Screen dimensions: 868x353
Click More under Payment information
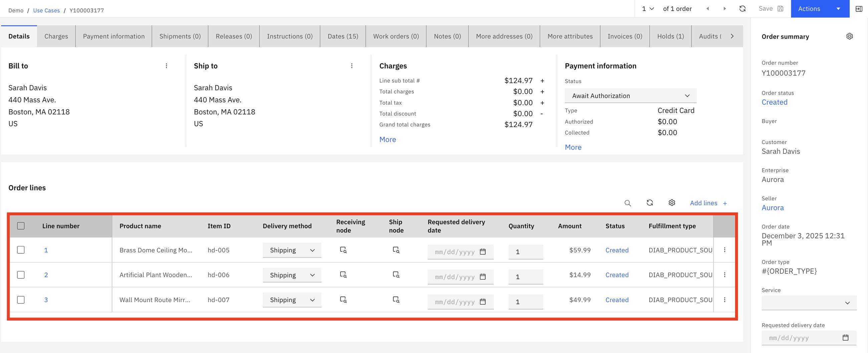click(x=573, y=147)
